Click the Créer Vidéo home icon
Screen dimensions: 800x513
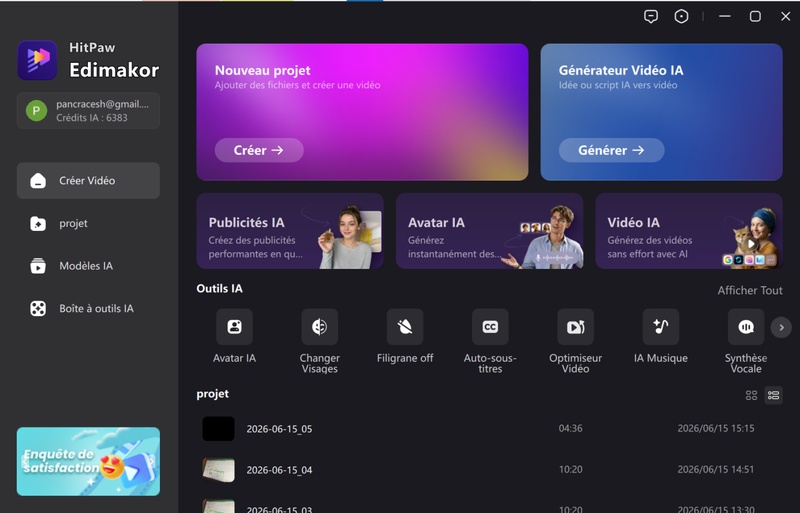pyautogui.click(x=38, y=181)
